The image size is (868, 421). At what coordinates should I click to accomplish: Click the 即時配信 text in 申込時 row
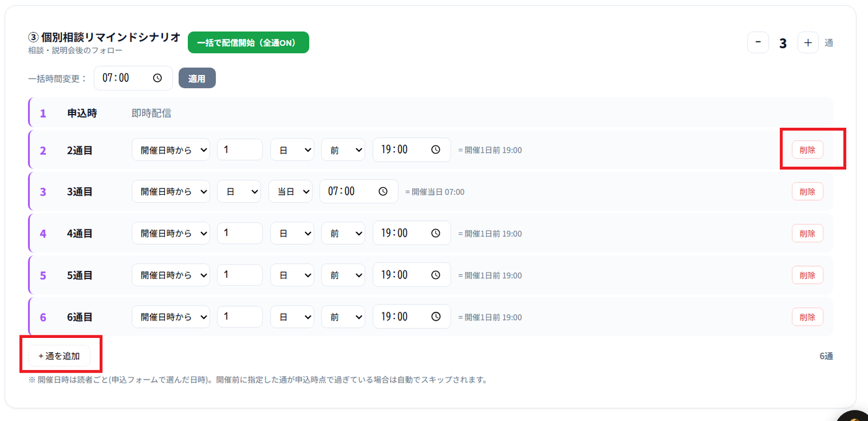(x=151, y=113)
